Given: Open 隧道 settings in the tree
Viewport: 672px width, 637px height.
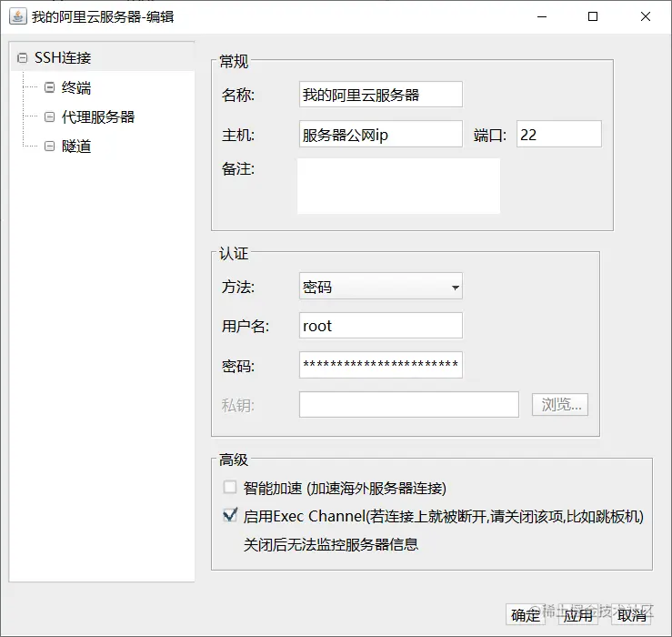Looking at the screenshot, I should [76, 147].
